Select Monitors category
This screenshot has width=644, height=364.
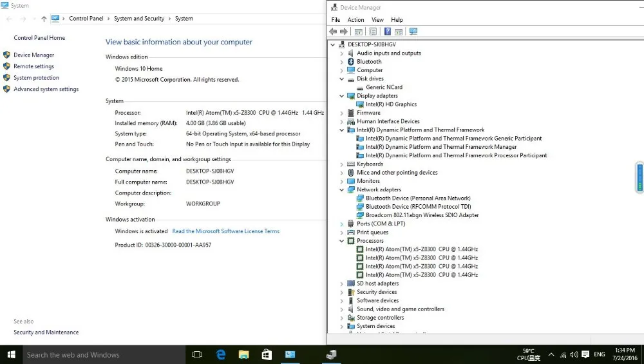(x=368, y=181)
